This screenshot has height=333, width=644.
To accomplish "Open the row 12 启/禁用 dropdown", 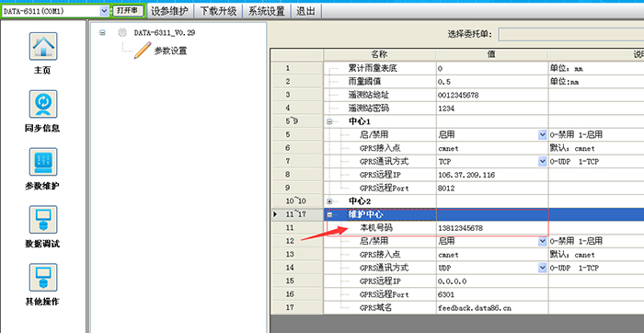I will pyautogui.click(x=543, y=241).
